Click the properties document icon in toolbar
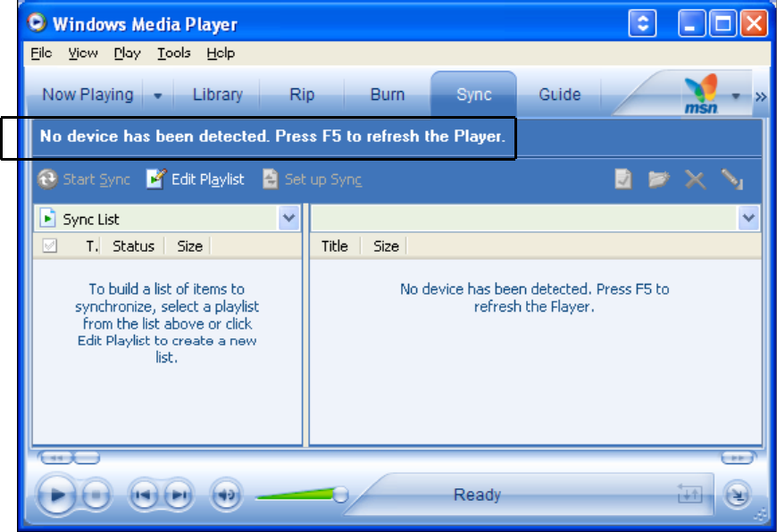The height and width of the screenshot is (532, 777). pos(622,179)
